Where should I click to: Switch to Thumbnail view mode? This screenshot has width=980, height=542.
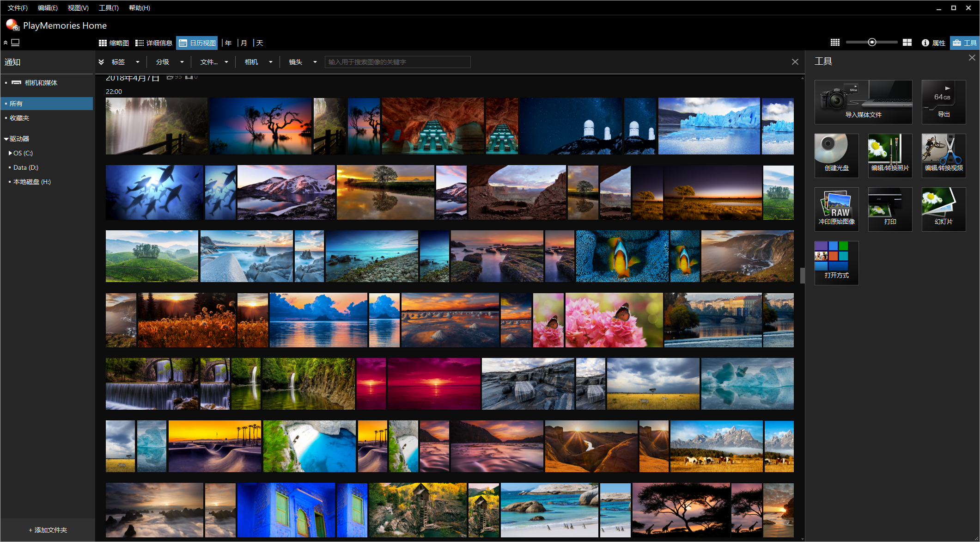point(114,43)
